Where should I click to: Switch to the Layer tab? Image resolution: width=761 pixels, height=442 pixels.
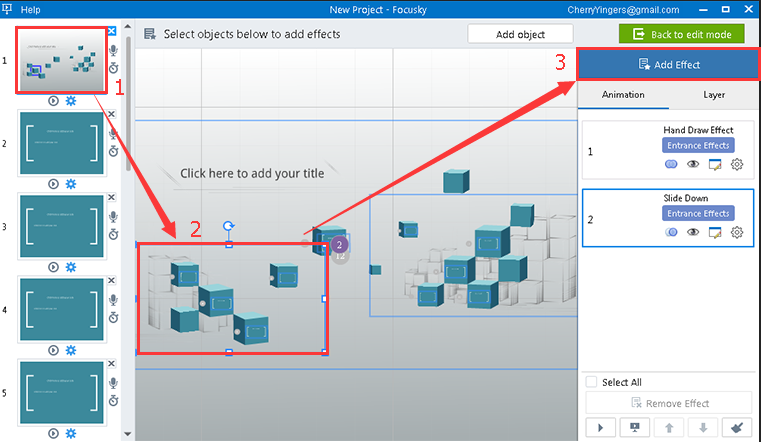pos(714,95)
